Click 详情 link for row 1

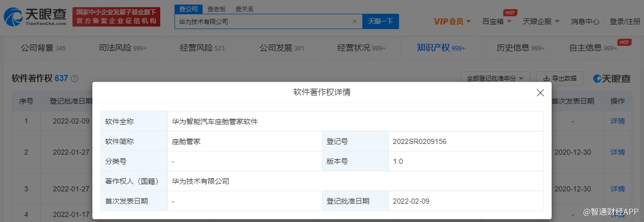point(617,121)
